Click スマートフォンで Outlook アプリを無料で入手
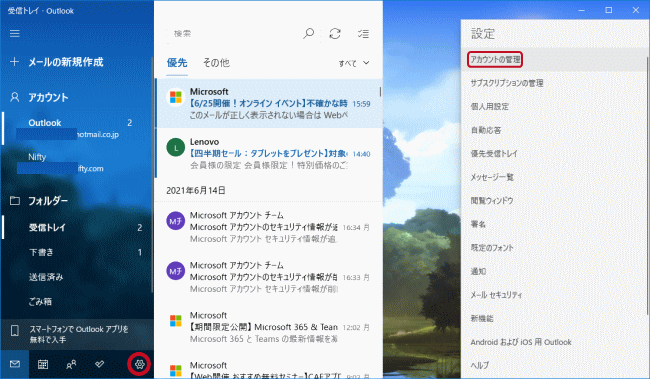 pos(77,334)
